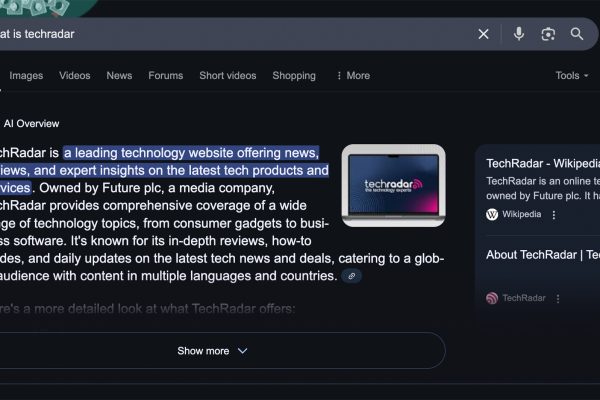Click the Wikipedia logo icon
The image size is (600, 400).
point(492,214)
